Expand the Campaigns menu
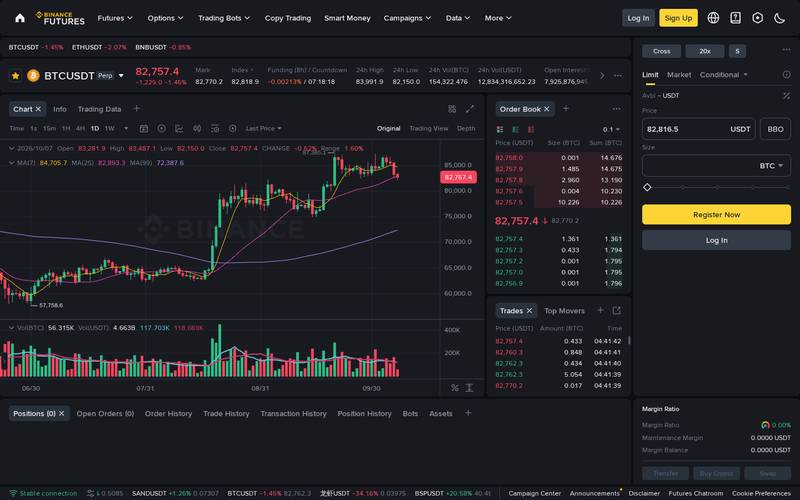 (x=407, y=18)
